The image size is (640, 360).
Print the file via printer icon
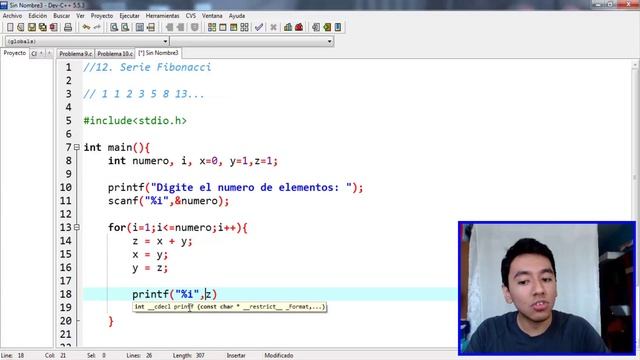tap(68, 27)
